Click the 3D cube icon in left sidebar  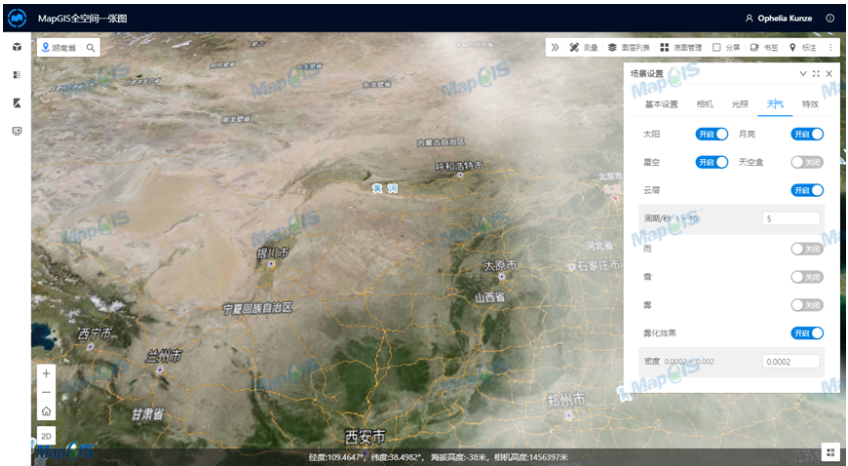click(17, 47)
